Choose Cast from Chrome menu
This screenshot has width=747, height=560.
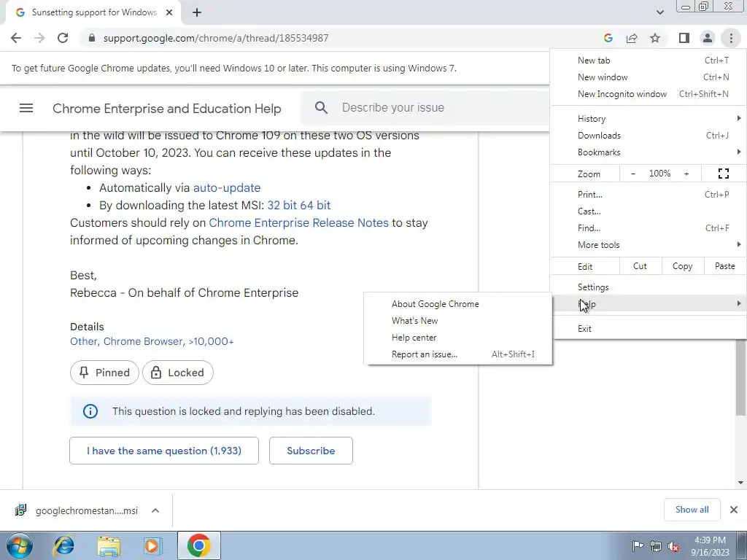coord(648,211)
